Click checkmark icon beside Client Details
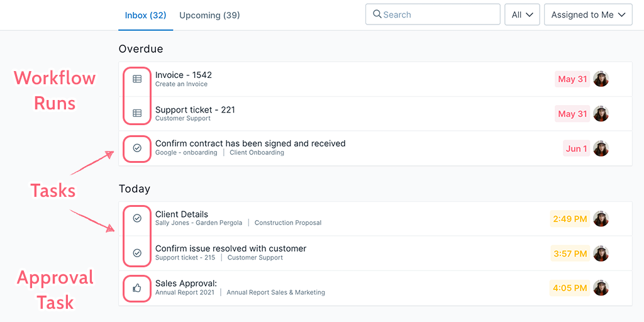 click(x=137, y=218)
